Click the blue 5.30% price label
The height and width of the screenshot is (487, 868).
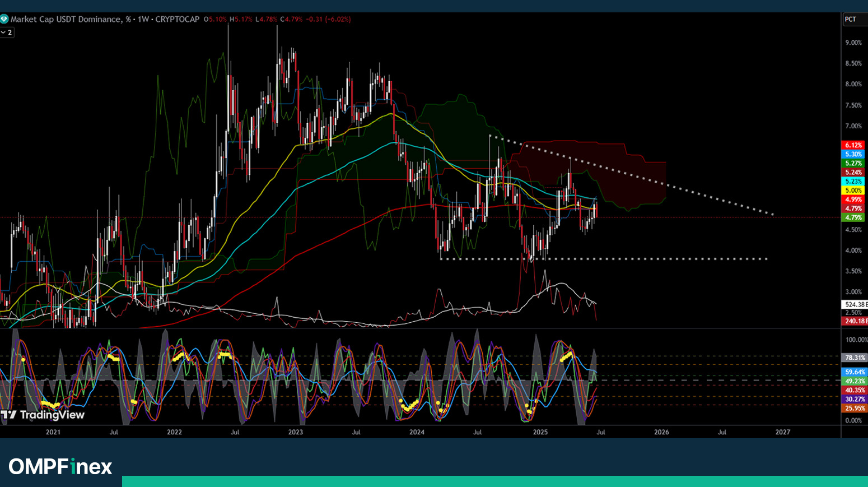pos(853,154)
